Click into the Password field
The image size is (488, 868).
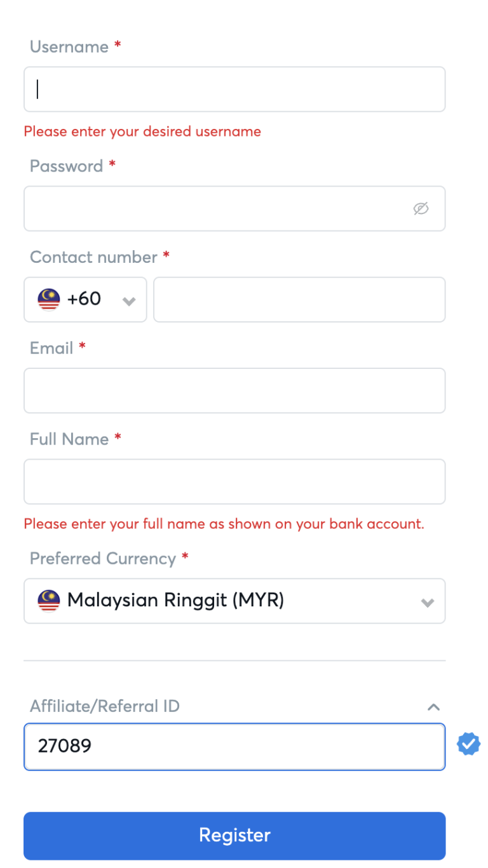(216, 208)
